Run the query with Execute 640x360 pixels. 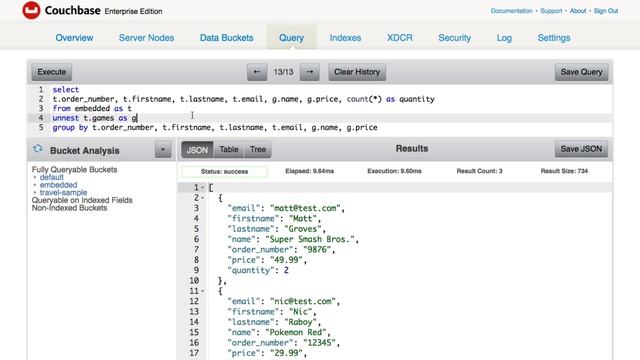pos(51,72)
